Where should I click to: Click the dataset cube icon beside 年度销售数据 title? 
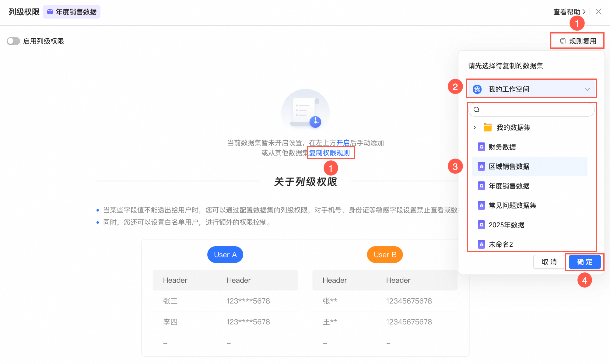50,12
